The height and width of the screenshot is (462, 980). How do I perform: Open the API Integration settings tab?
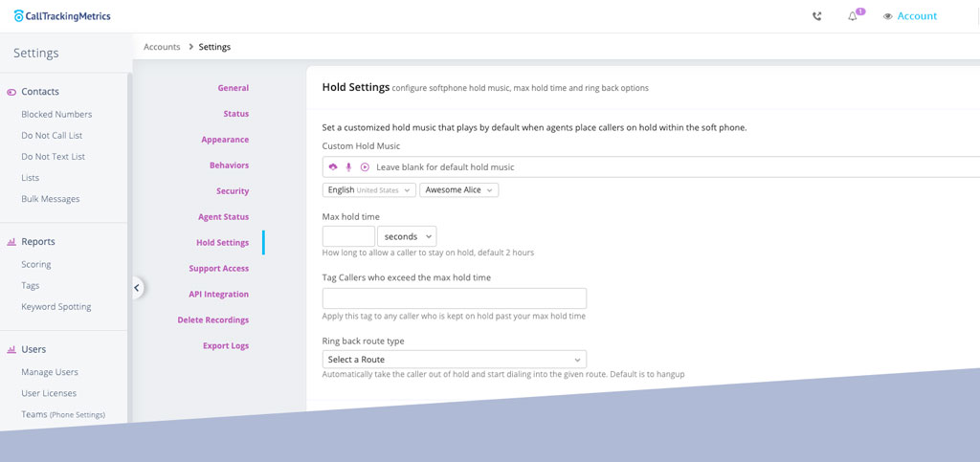click(218, 295)
